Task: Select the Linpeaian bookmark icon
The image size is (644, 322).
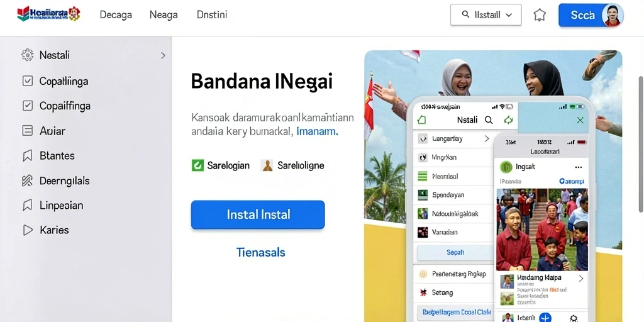Action: click(27, 206)
